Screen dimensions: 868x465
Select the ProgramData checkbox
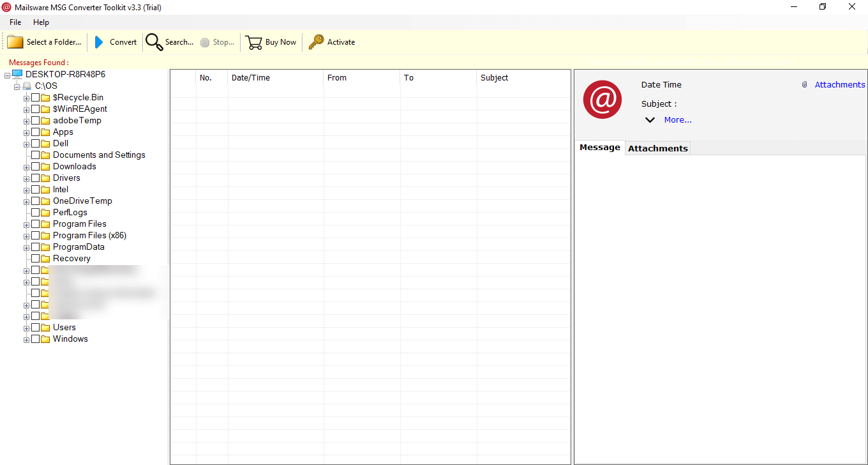36,247
